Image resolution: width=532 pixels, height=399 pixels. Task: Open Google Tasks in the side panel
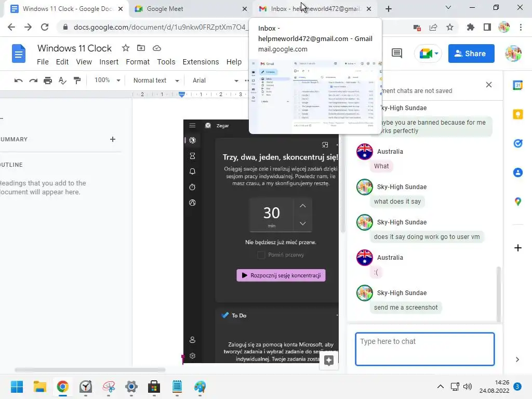(518, 143)
